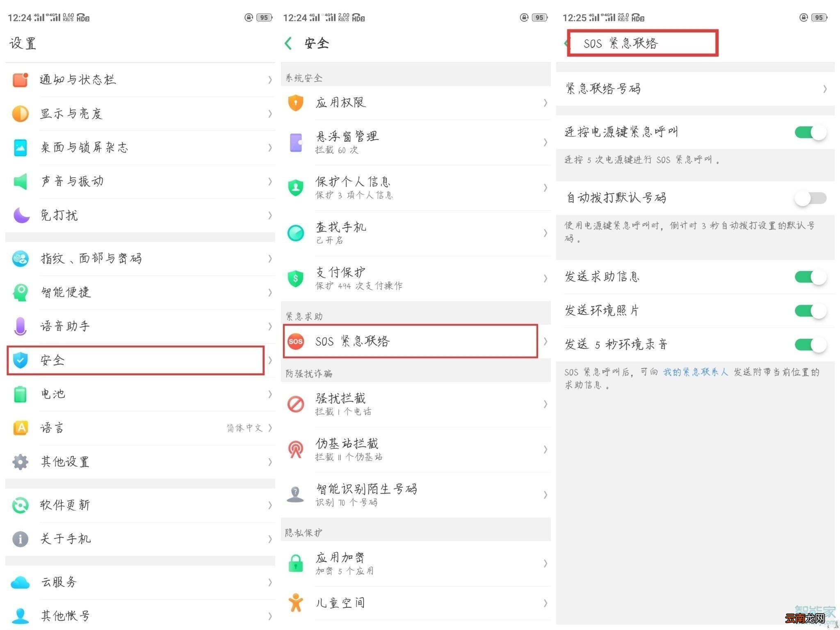Open the SOS 紧急联络 entry

click(415, 341)
